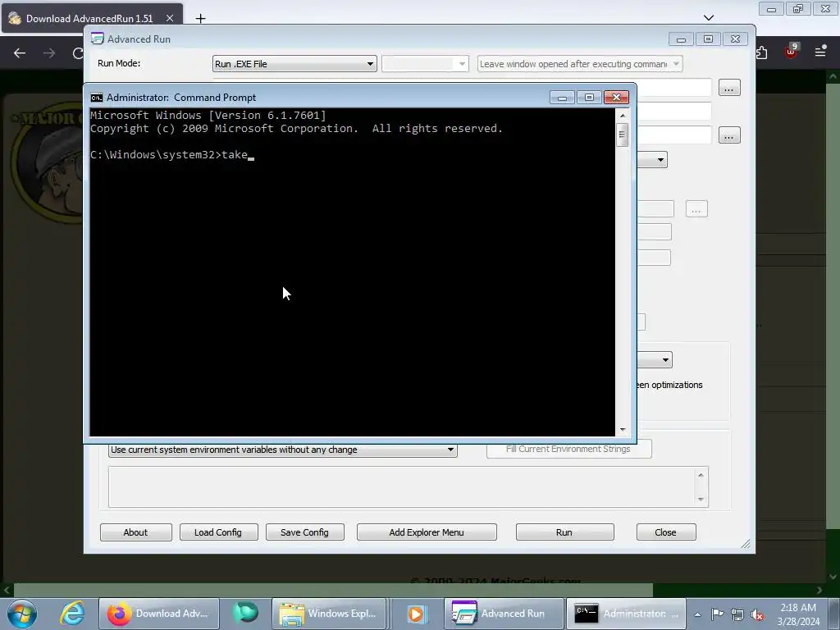Viewport: 840px width, 630px height.
Task: Click the Command Prompt title bar icon
Action: pos(97,98)
